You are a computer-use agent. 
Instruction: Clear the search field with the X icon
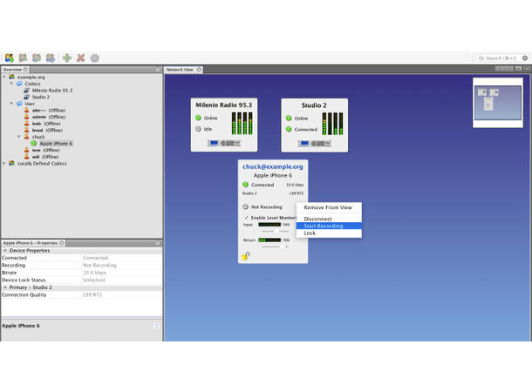coord(525,58)
